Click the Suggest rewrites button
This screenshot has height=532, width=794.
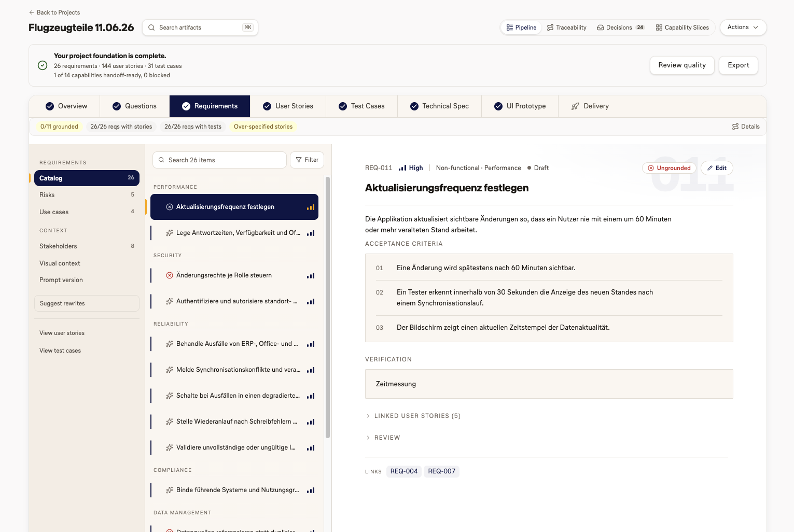tap(87, 303)
